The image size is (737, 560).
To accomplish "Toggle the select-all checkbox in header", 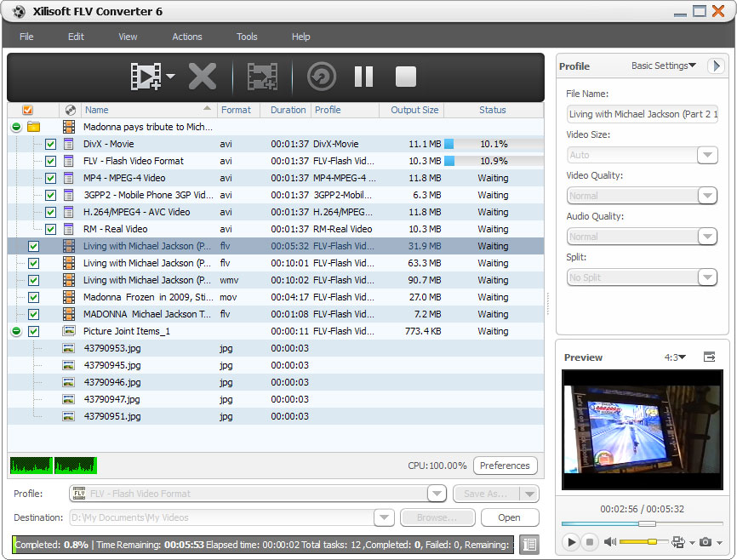I will [28, 110].
